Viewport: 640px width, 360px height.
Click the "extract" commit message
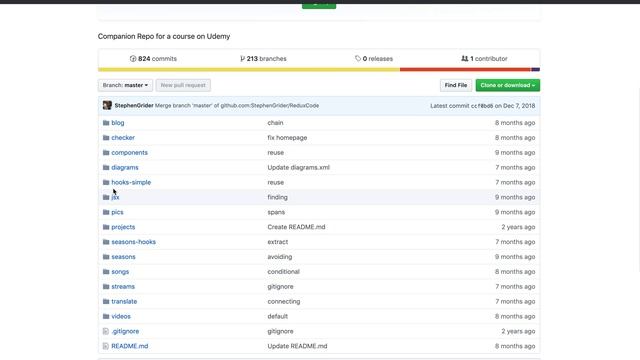[x=278, y=242]
